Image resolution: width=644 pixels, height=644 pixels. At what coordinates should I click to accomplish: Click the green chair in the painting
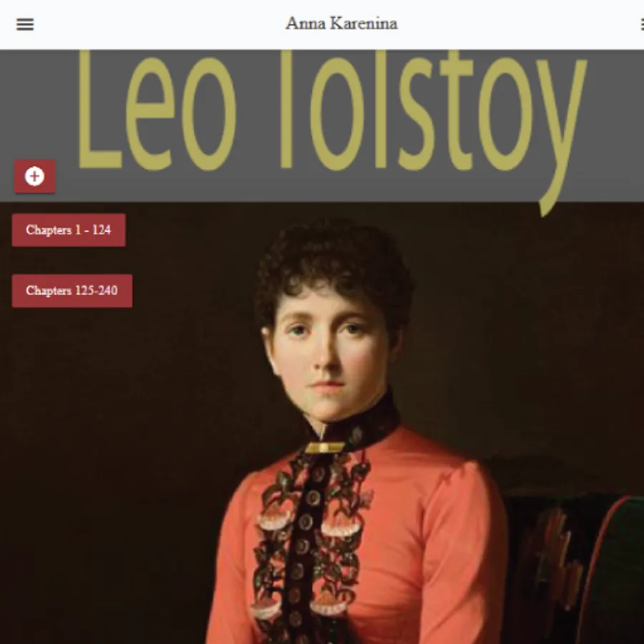(x=575, y=567)
